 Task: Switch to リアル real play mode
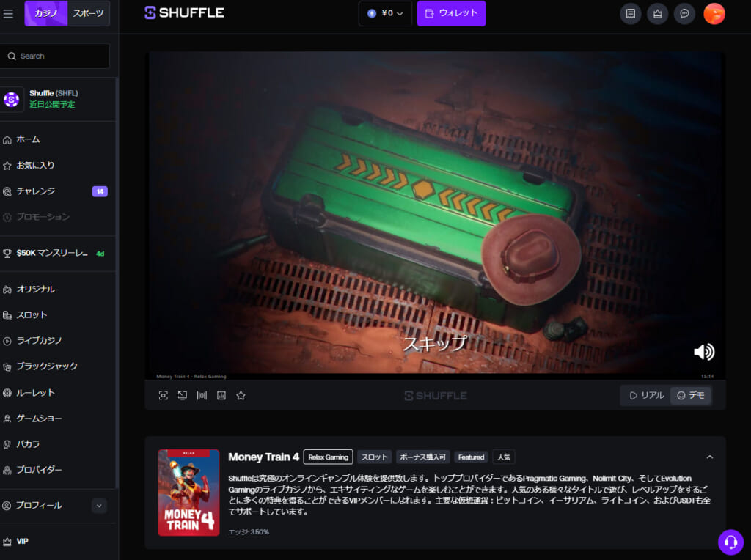point(647,395)
